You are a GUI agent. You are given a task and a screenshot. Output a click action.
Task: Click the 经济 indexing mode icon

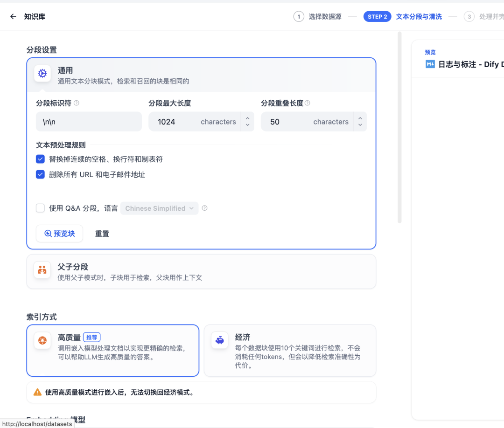[219, 340]
